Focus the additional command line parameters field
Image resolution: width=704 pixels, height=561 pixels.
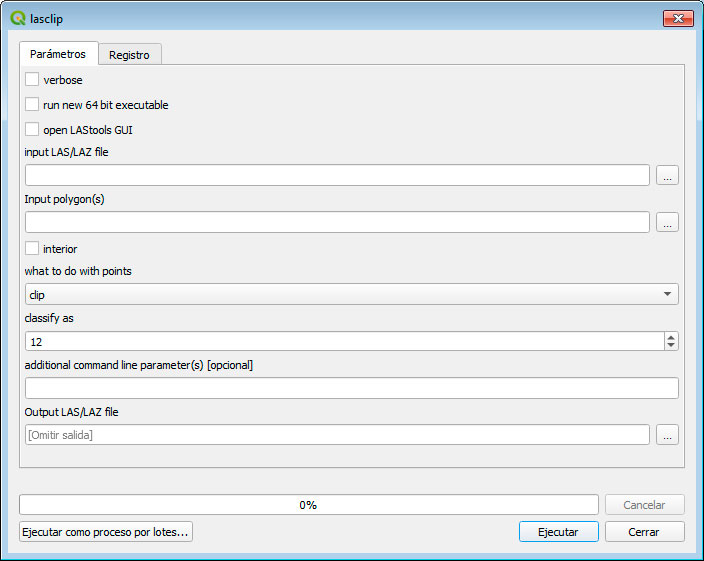352,388
